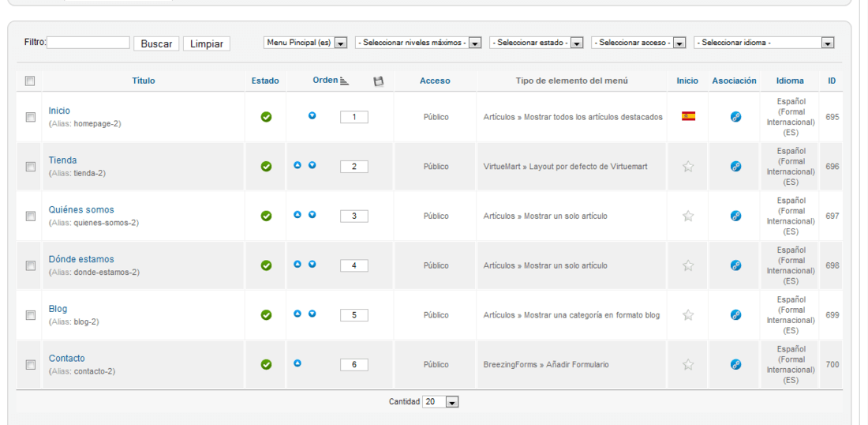Check the Tienda row checkbox
This screenshot has width=868, height=425.
pos(31,166)
